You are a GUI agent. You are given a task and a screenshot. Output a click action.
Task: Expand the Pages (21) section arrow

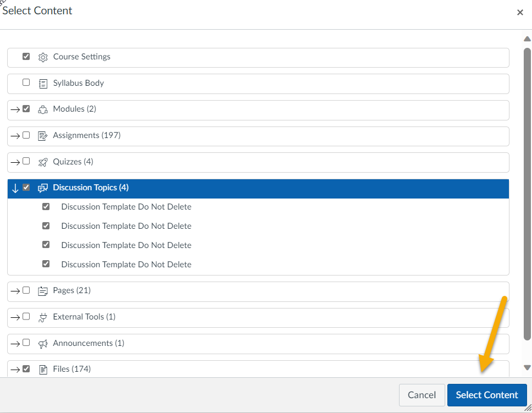[15, 291]
